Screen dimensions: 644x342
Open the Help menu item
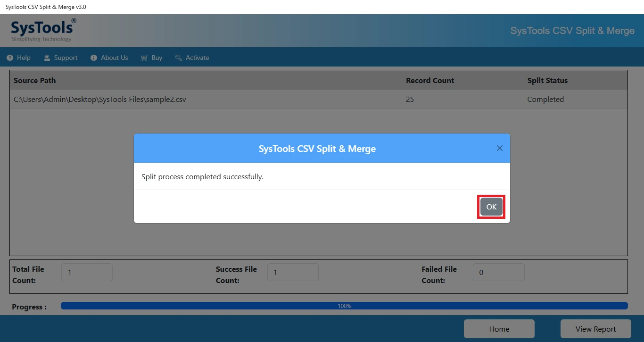(x=19, y=58)
